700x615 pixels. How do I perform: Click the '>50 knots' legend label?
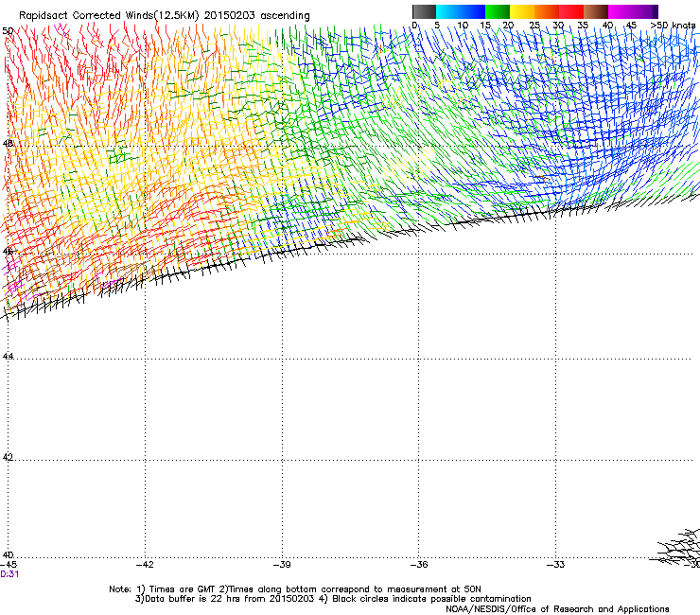pyautogui.click(x=673, y=26)
